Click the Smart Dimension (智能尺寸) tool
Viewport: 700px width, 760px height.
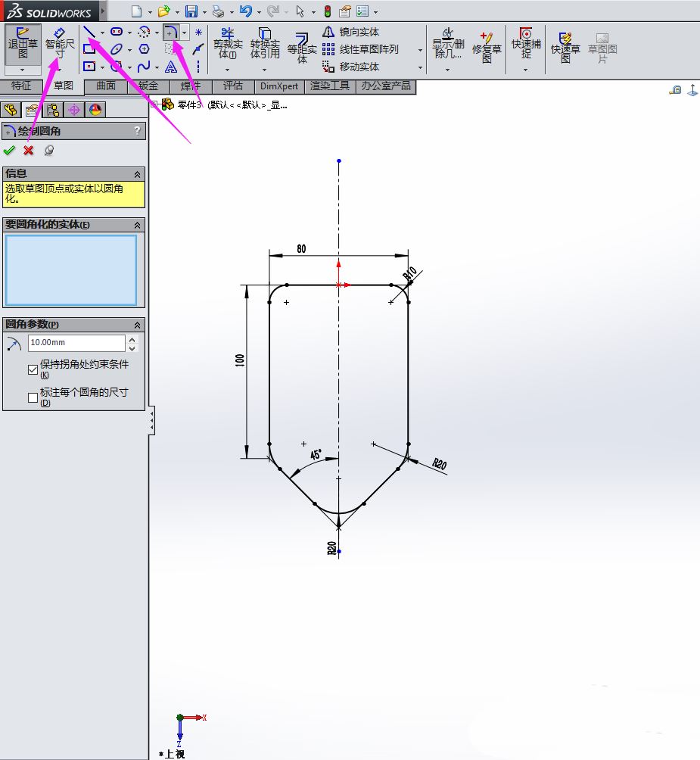point(60,44)
